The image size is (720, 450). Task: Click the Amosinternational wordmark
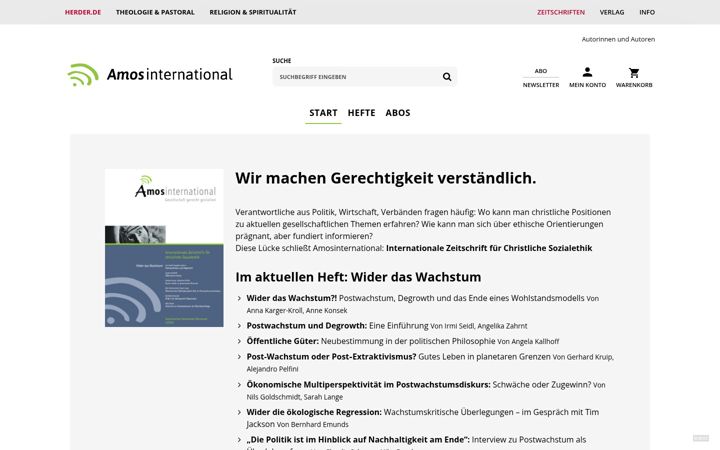[169, 74]
